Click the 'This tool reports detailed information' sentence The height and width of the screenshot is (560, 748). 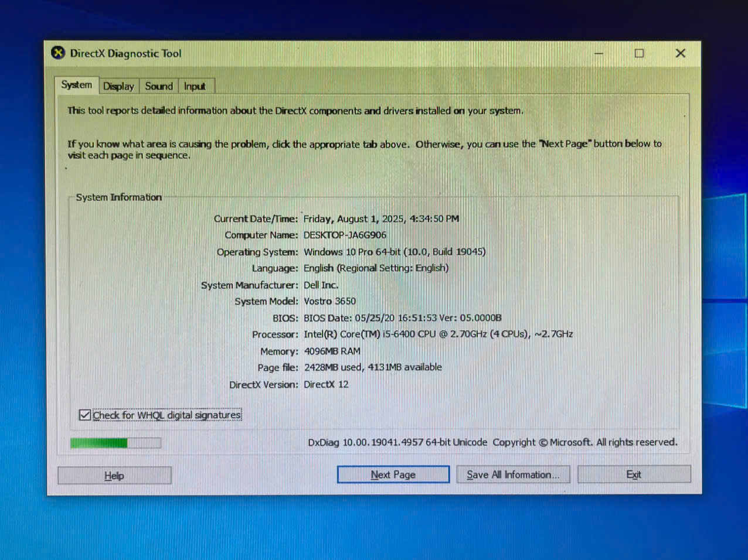click(x=295, y=111)
